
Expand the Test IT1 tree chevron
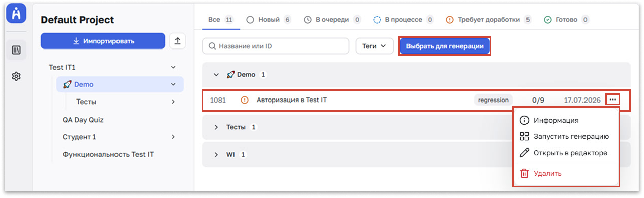tap(173, 67)
